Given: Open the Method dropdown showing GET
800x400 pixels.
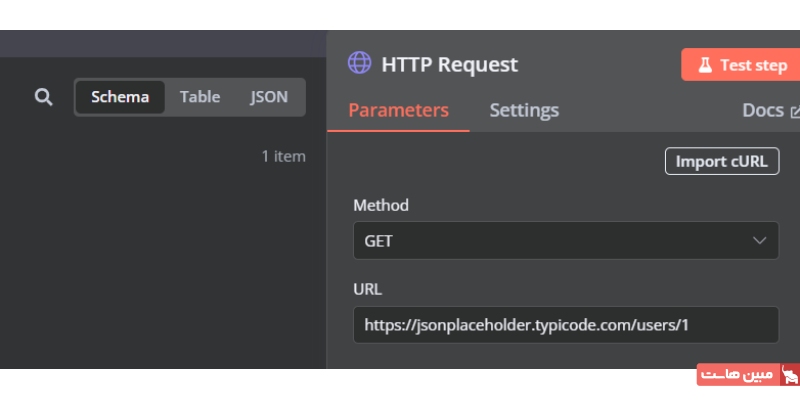Looking at the screenshot, I should [x=566, y=240].
